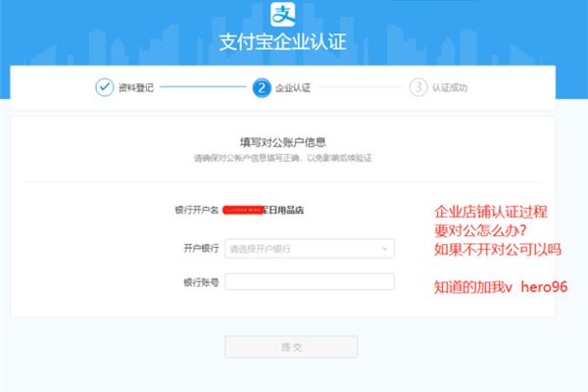Select the 认证成功 step label
Image resolution: width=588 pixels, height=392 pixels.
tap(450, 88)
